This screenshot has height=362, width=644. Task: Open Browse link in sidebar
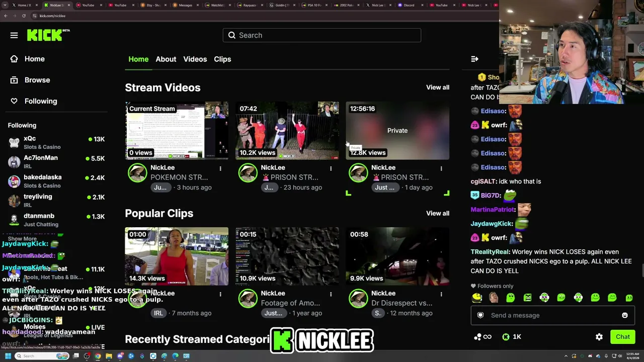click(37, 80)
